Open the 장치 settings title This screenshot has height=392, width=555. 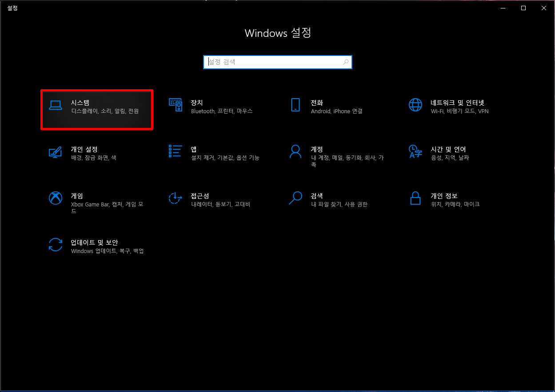click(197, 103)
